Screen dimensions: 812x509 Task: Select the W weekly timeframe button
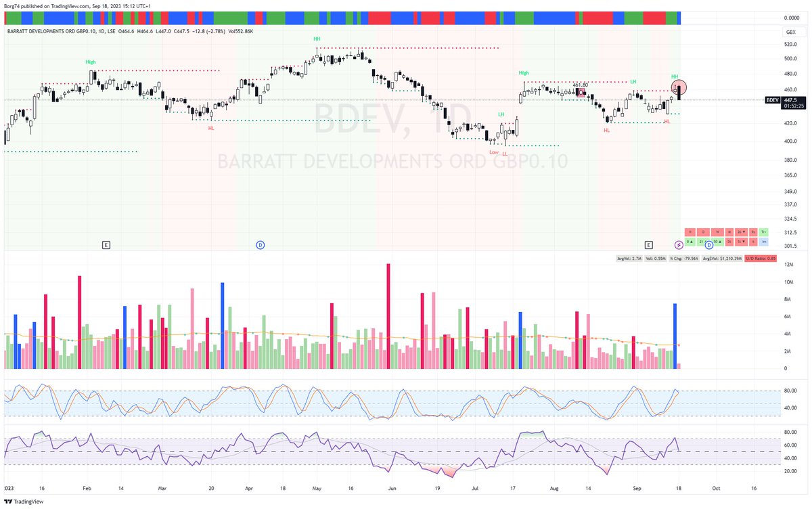[718, 232]
